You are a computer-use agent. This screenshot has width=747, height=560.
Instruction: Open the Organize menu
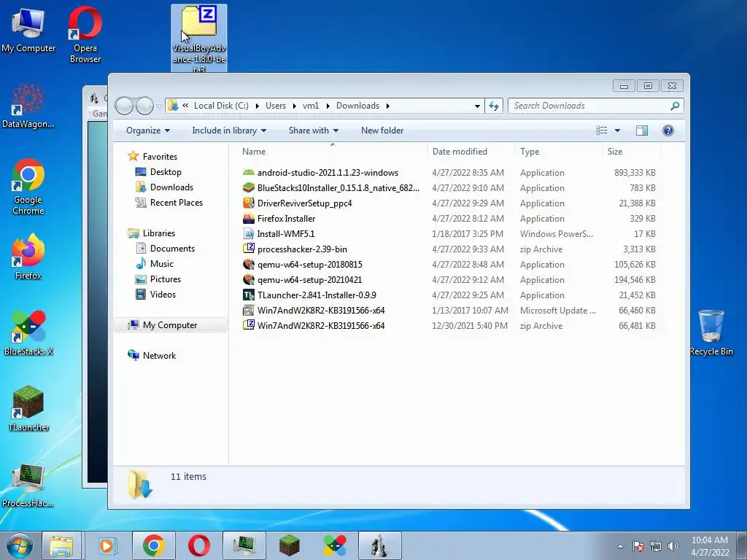147,131
